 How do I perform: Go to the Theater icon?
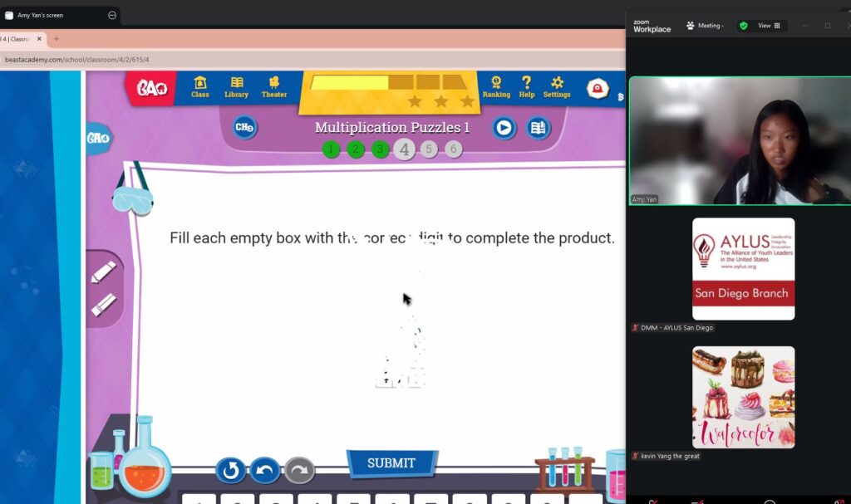[273, 86]
